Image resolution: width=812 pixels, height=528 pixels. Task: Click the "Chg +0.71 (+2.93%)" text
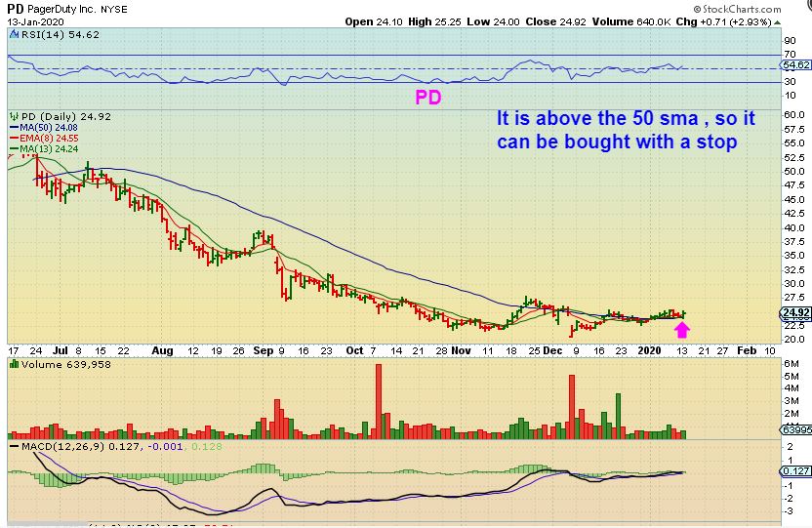[x=723, y=21]
